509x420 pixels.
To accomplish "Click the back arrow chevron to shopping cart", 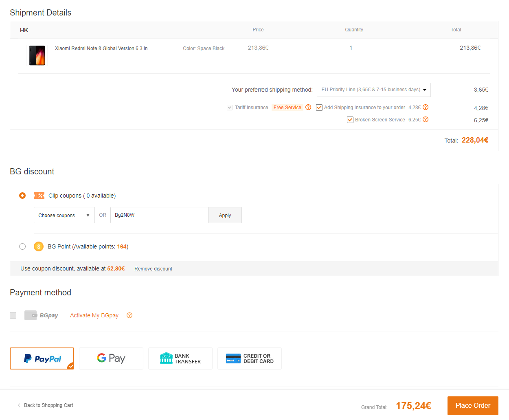I will click(19, 405).
